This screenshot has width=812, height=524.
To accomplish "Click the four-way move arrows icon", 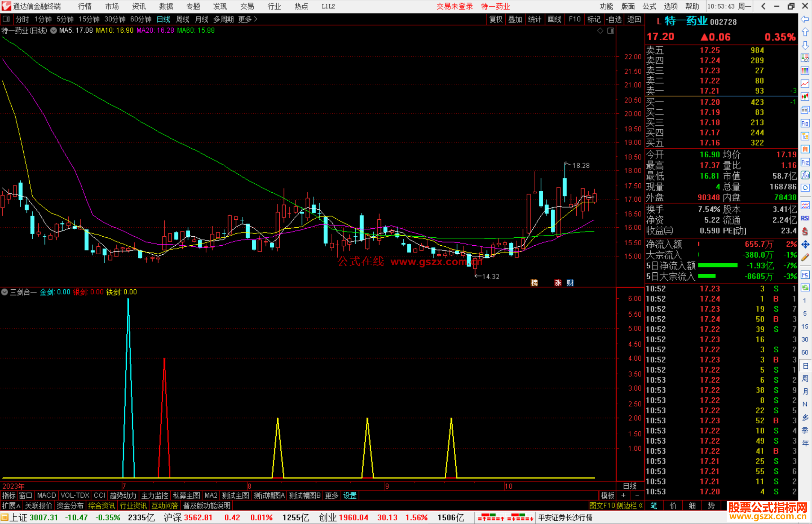I will 805,245.
